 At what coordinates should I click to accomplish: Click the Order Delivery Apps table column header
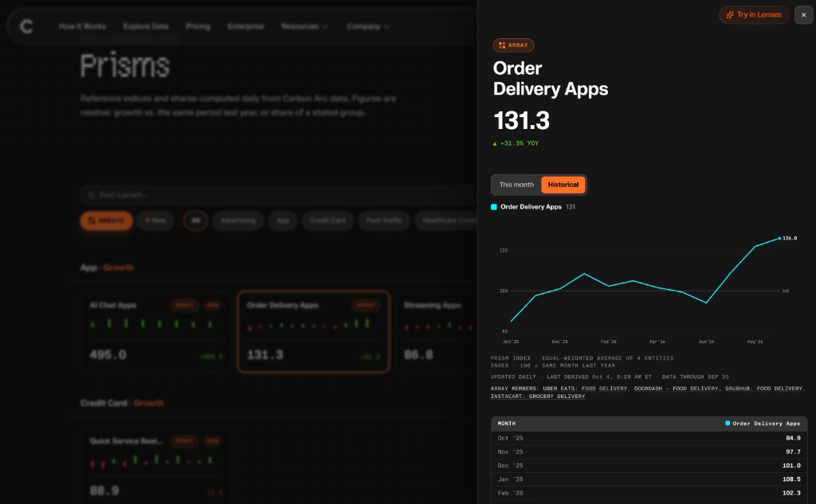pos(763,424)
